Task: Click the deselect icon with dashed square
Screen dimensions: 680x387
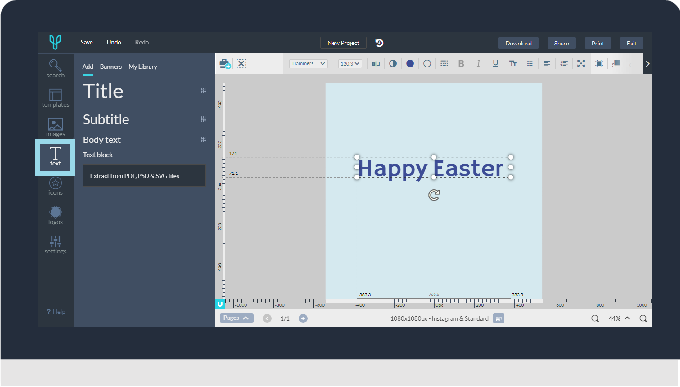Action: [x=242, y=63]
